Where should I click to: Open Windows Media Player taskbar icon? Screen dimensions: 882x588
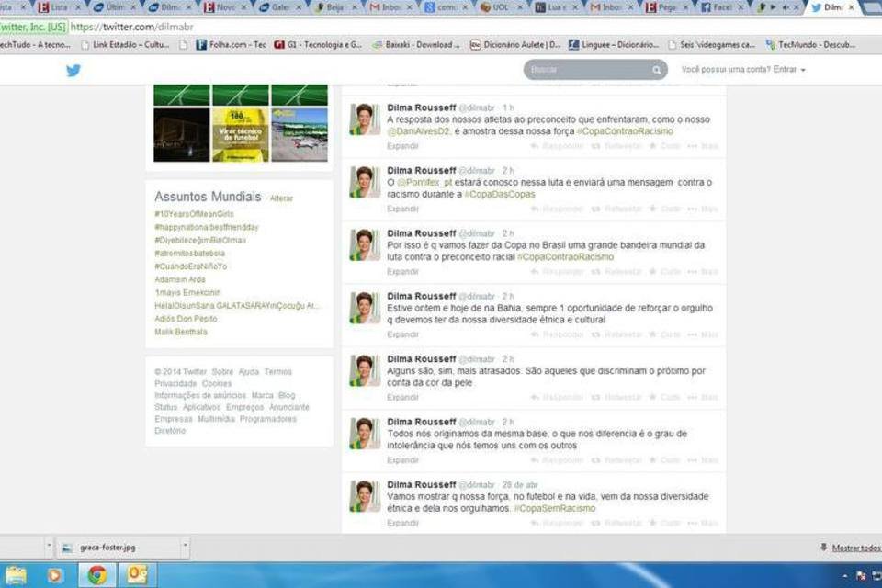tap(54, 575)
